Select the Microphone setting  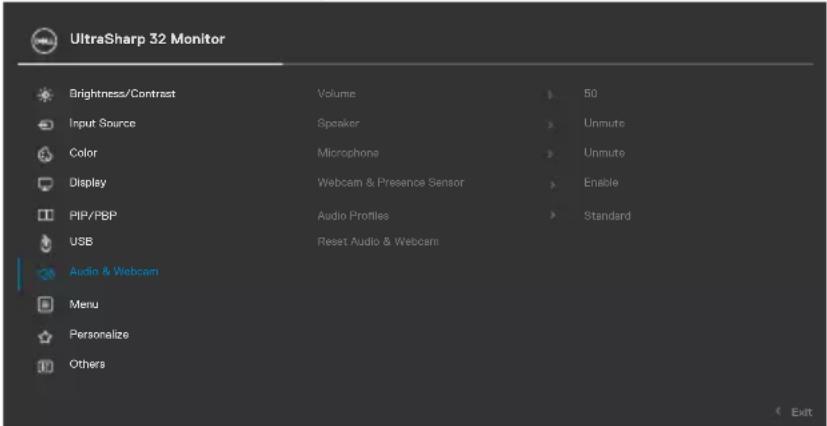tap(348, 153)
